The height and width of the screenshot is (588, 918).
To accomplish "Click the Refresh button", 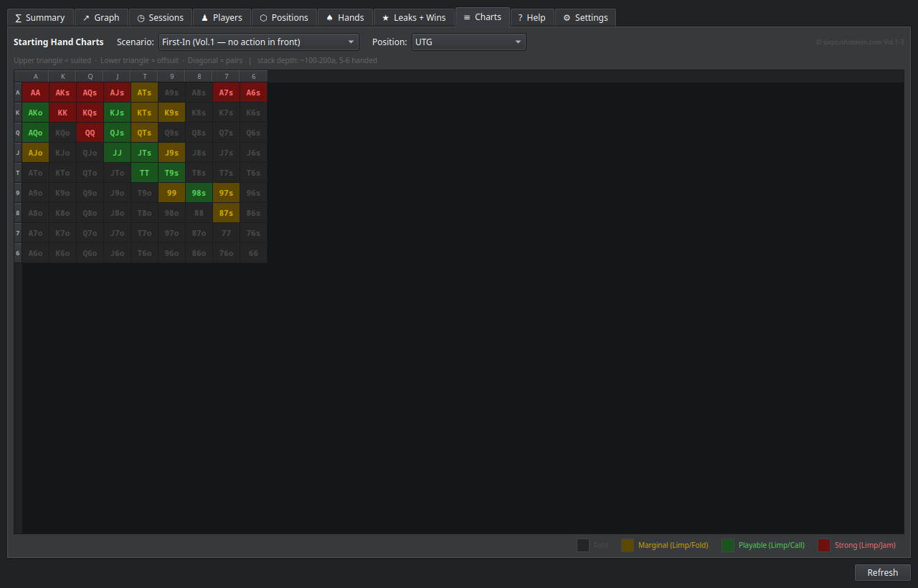I will click(x=883, y=572).
